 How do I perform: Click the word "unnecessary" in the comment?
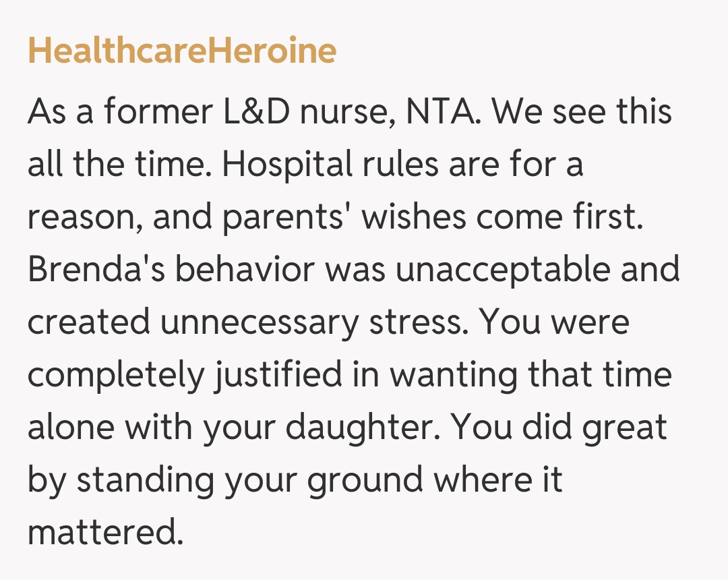pyautogui.click(x=259, y=322)
